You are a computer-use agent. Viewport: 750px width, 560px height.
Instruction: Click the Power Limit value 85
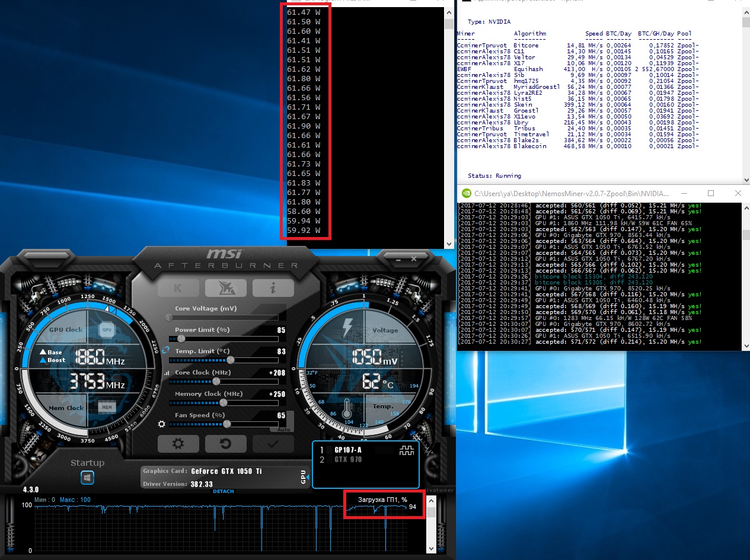tap(281, 330)
